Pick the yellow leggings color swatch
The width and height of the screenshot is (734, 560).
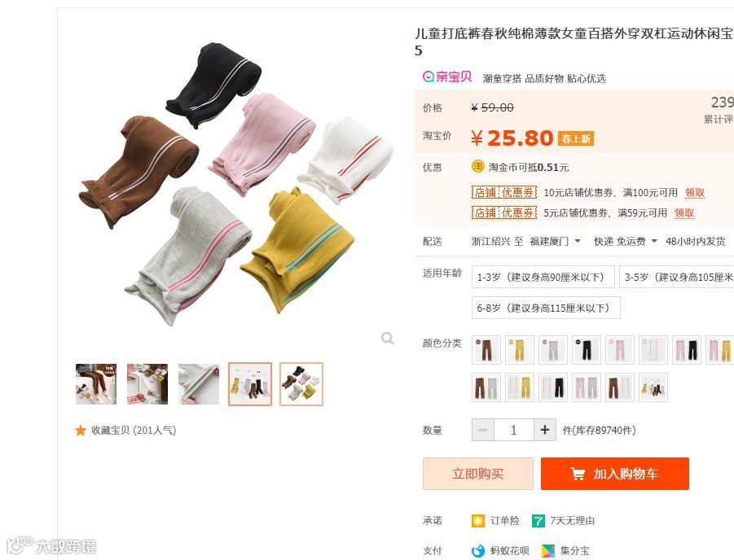point(520,350)
